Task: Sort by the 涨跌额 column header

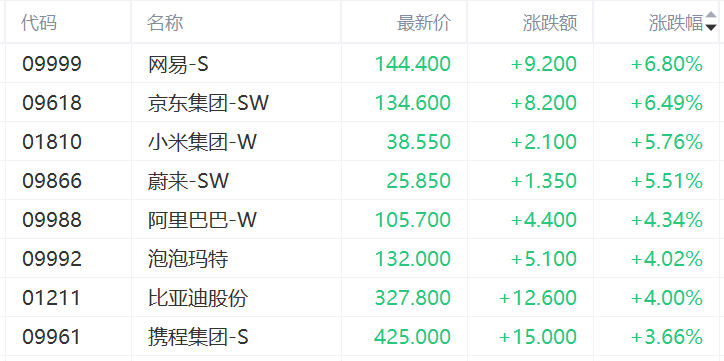Action: (x=550, y=22)
